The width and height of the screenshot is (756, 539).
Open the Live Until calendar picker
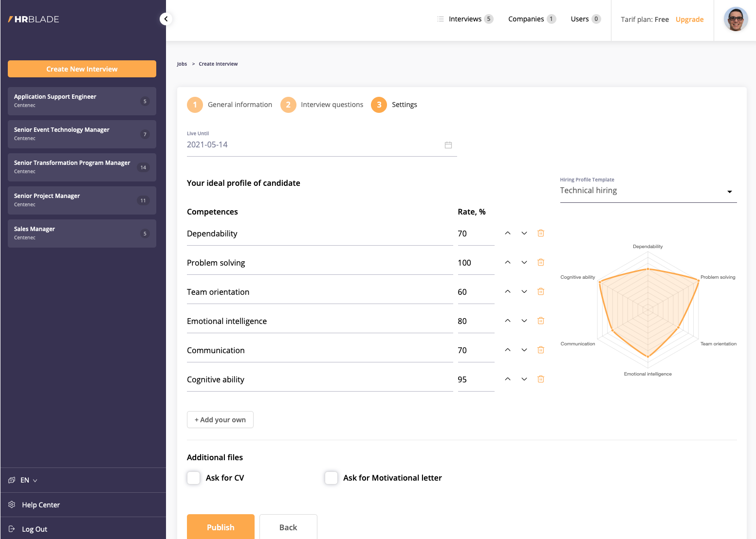448,145
